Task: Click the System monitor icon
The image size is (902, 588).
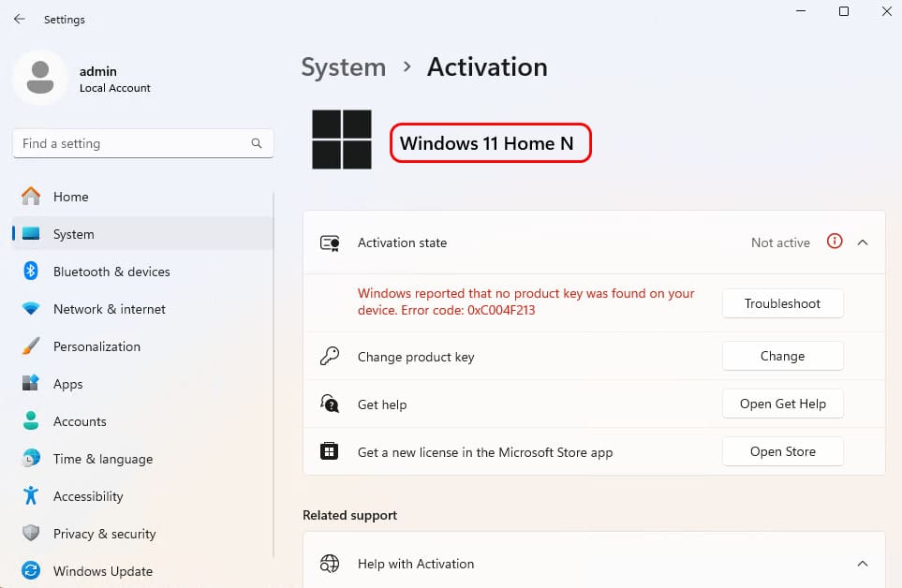Action: point(31,233)
